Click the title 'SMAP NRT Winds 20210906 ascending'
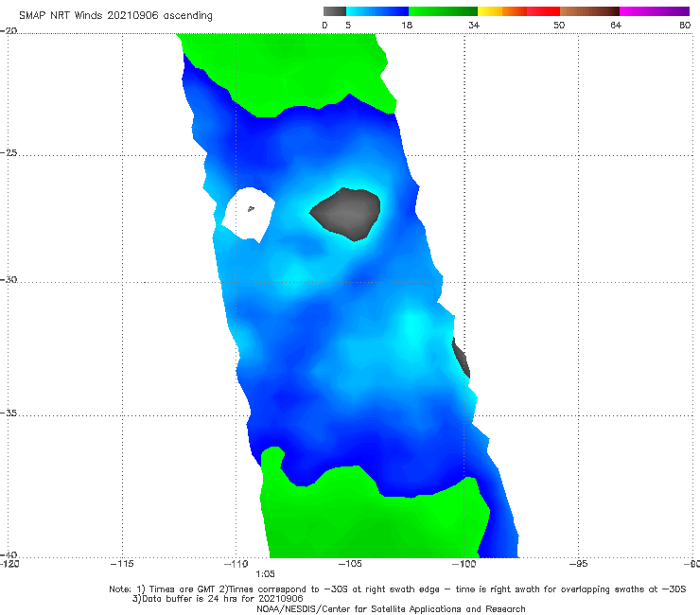 pos(115,15)
